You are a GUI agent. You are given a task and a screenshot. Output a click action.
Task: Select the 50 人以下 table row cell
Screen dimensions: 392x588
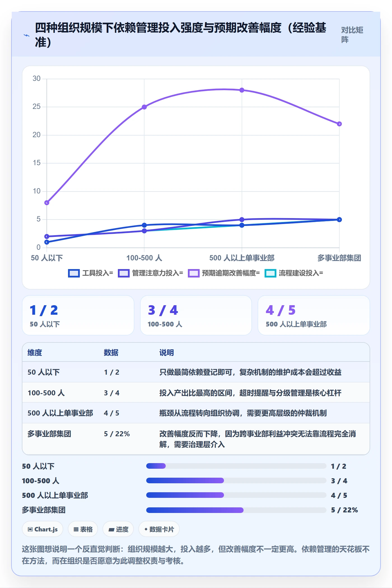(x=44, y=372)
